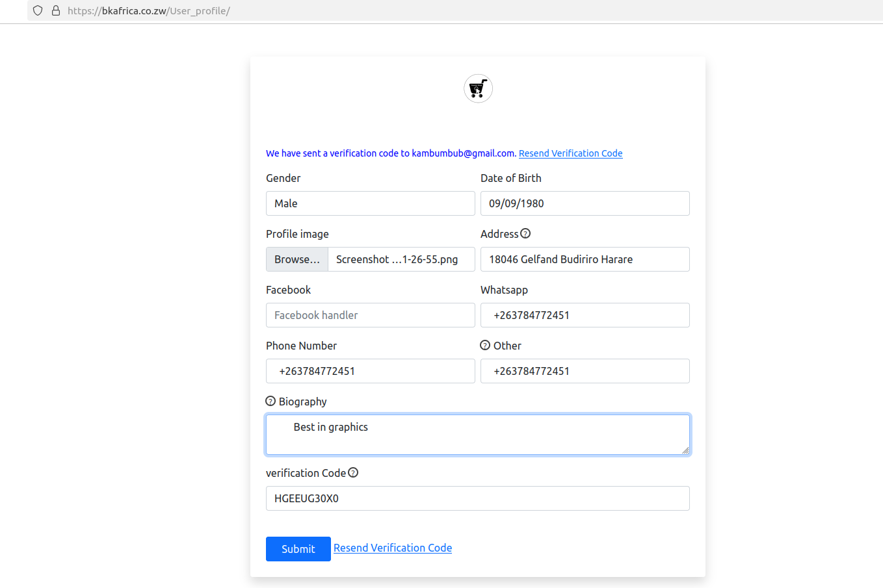The image size is (883, 588).
Task: Grab the Biography textarea resize handle
Action: click(x=685, y=450)
